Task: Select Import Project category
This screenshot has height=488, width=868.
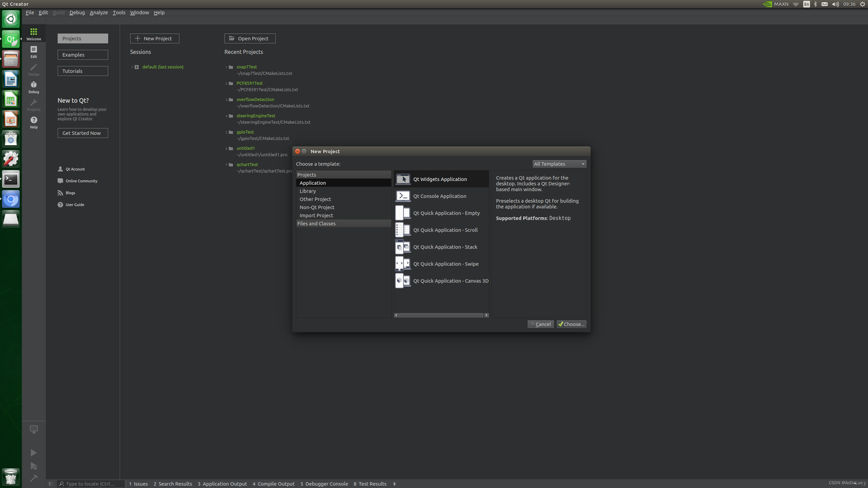Action: point(343,215)
